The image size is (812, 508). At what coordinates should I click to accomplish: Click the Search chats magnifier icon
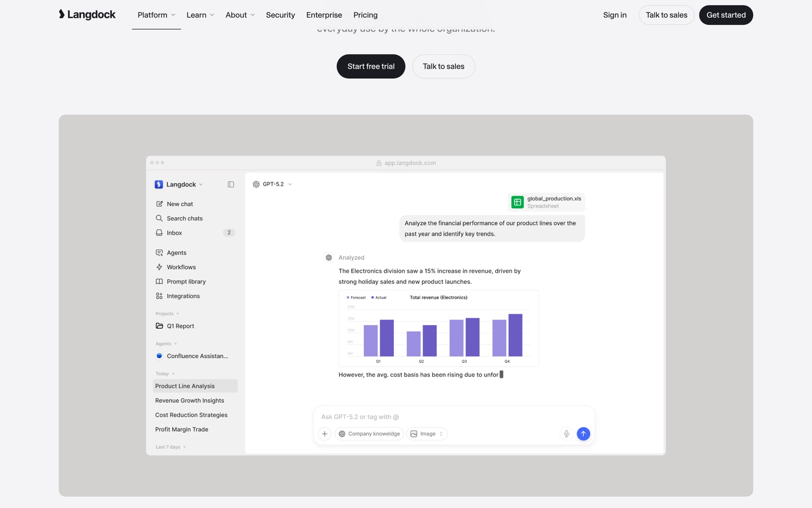[159, 218]
